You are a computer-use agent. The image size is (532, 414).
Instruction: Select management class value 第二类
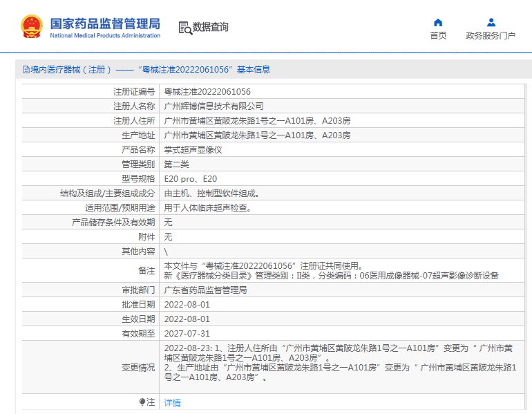tap(176, 164)
